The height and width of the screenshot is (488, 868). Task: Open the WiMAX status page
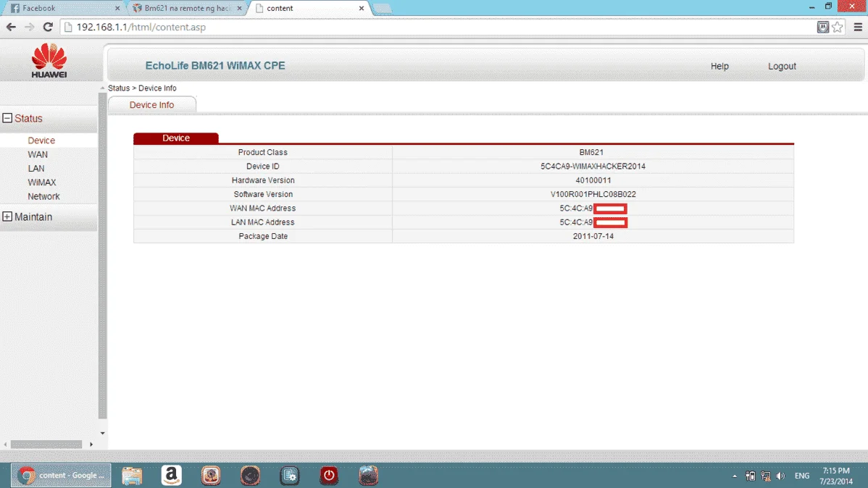click(x=42, y=182)
